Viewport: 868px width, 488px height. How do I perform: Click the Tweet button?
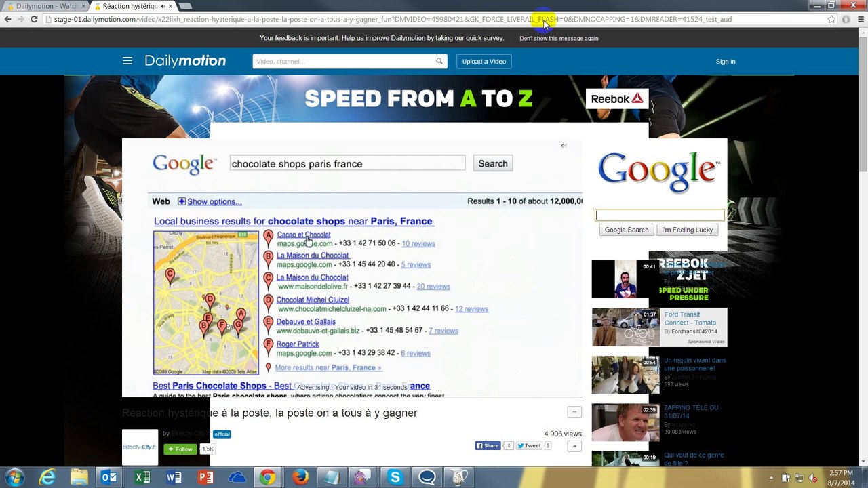[529, 445]
